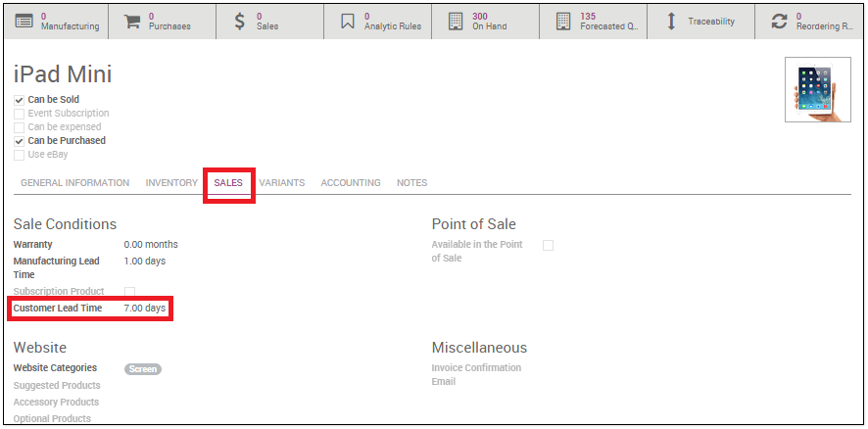Click the Warranty value 0.00 months
The image size is (868, 429).
click(151, 244)
